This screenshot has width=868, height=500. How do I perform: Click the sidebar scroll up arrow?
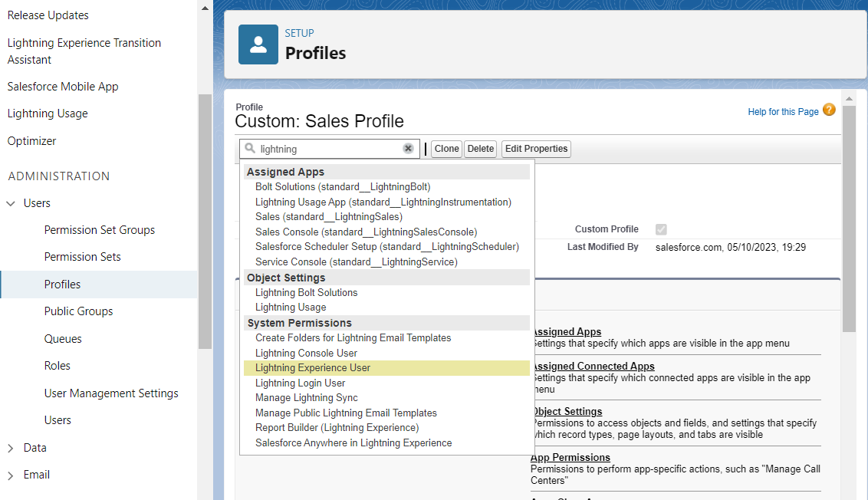click(205, 8)
